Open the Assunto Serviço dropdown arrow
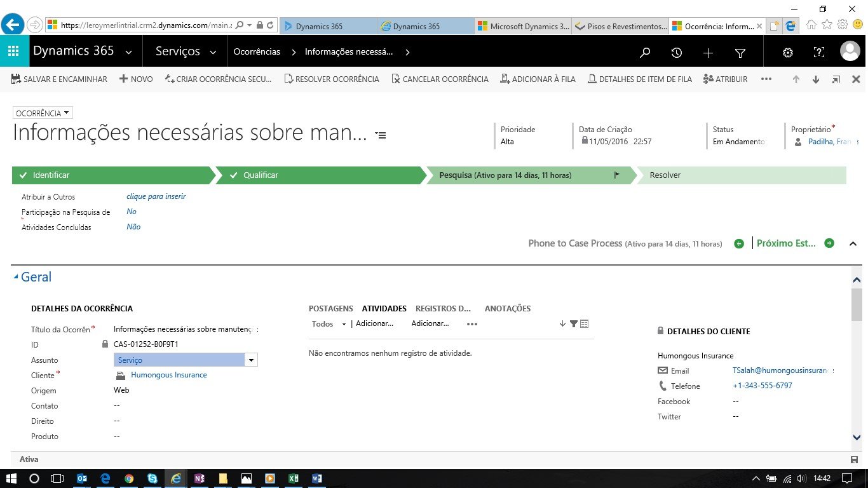This screenshot has height=488, width=868. (x=252, y=360)
